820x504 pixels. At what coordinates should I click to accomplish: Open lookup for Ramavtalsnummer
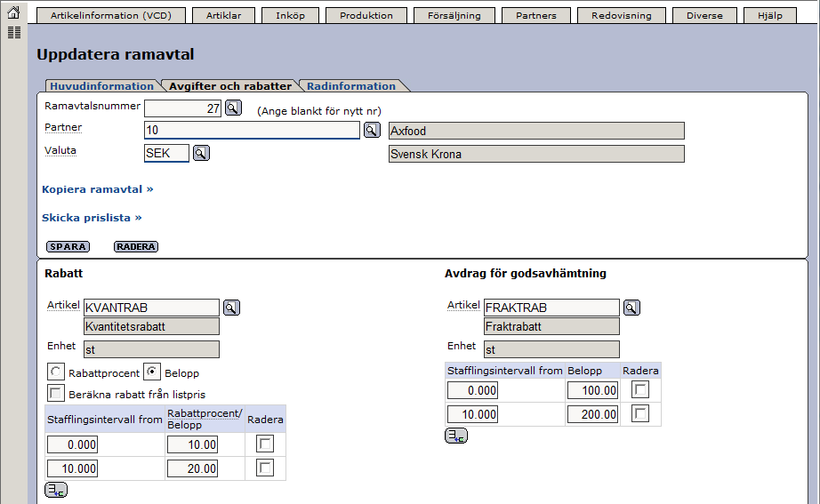233,108
